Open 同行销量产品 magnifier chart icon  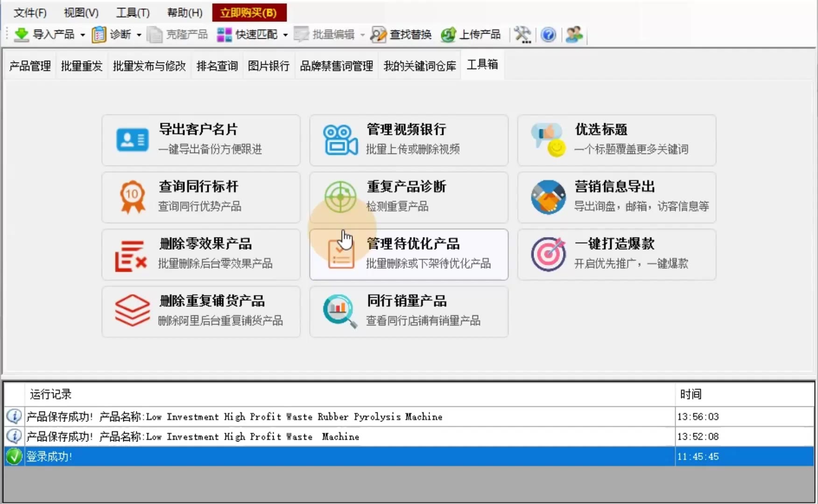(x=340, y=311)
